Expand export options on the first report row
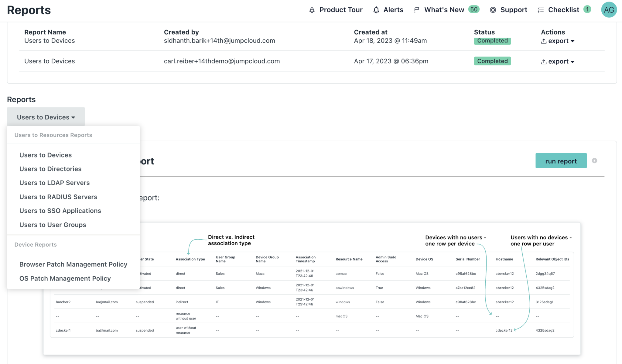This screenshot has width=622, height=364. (573, 41)
